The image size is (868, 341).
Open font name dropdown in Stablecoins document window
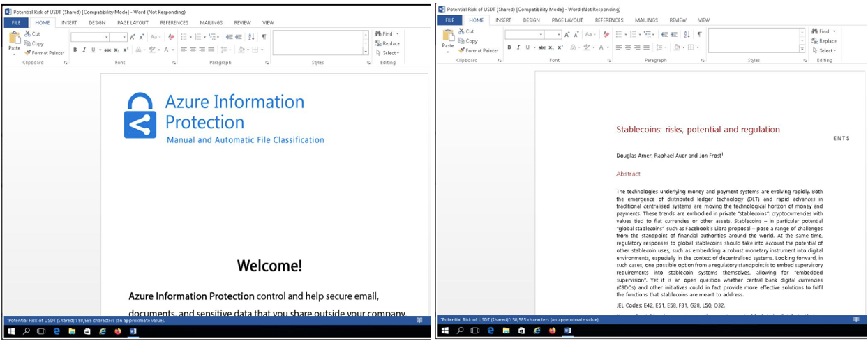tap(541, 34)
